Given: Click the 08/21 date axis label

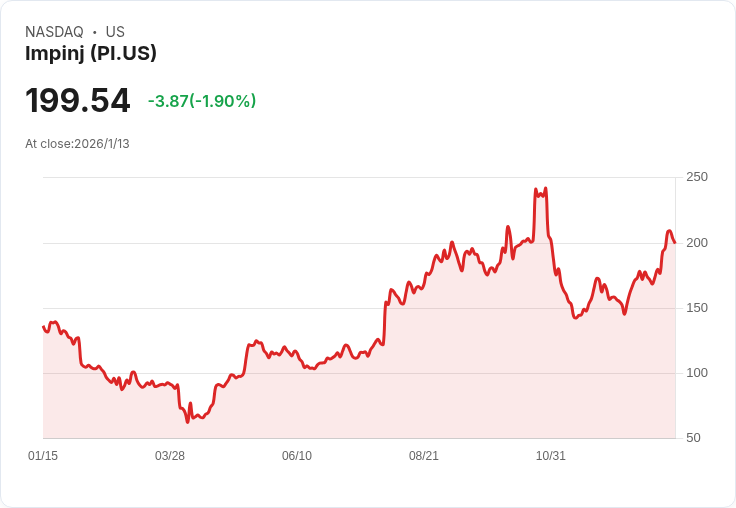Looking at the screenshot, I should [424, 456].
